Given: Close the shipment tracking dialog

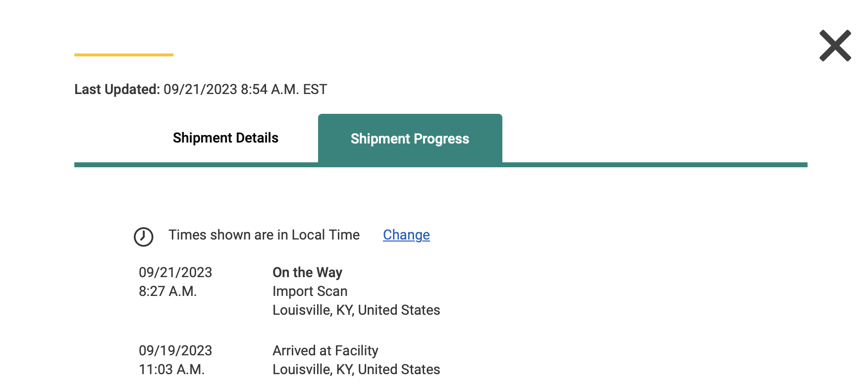Looking at the screenshot, I should [x=835, y=46].
